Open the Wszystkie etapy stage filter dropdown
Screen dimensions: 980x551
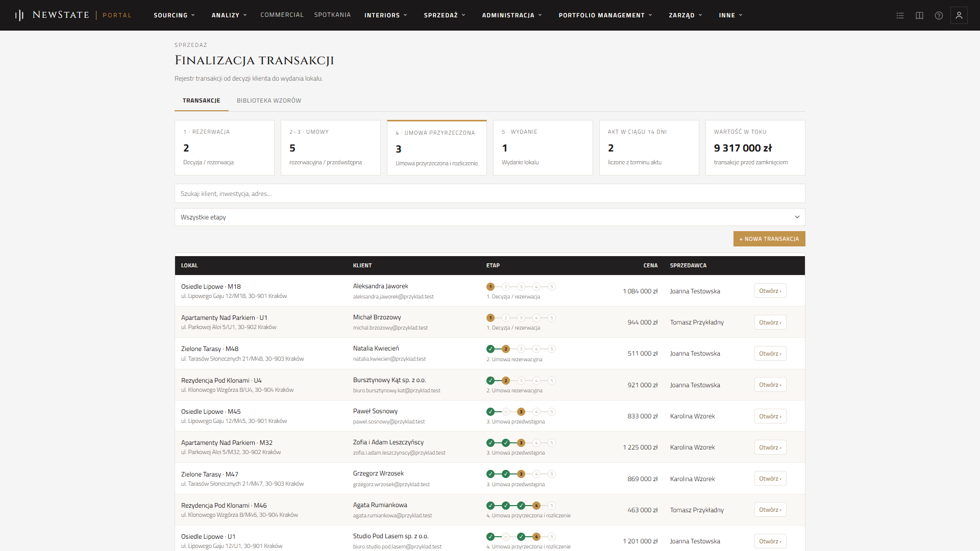[x=490, y=217]
